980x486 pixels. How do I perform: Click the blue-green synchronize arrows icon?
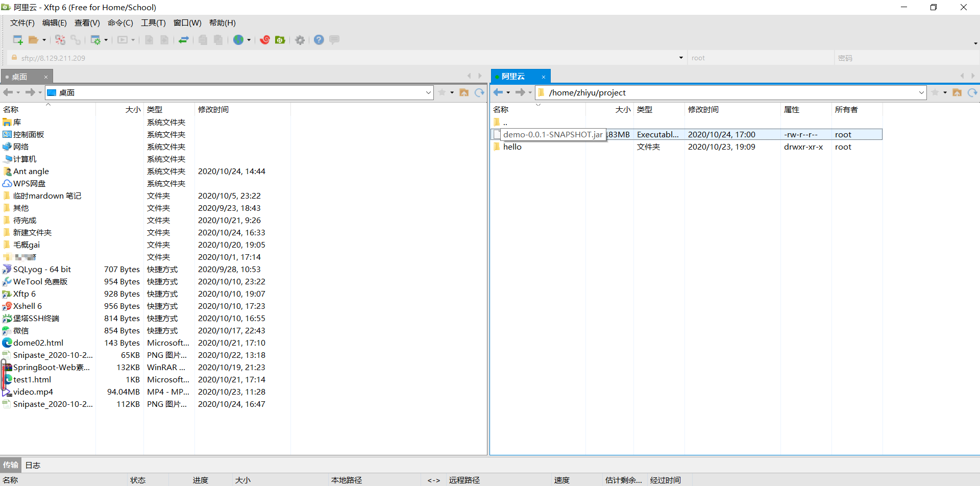pyautogui.click(x=184, y=40)
